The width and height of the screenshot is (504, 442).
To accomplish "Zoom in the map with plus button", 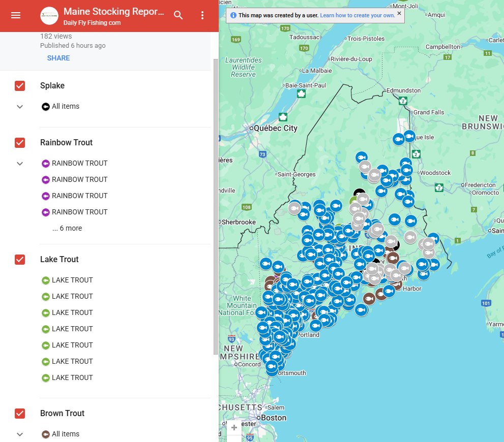I will (x=234, y=428).
